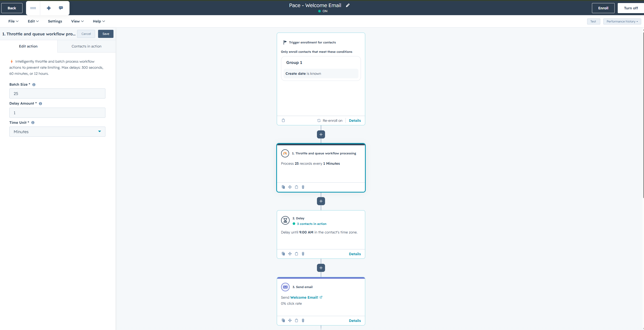
Task: Click the Test button
Action: point(593,21)
